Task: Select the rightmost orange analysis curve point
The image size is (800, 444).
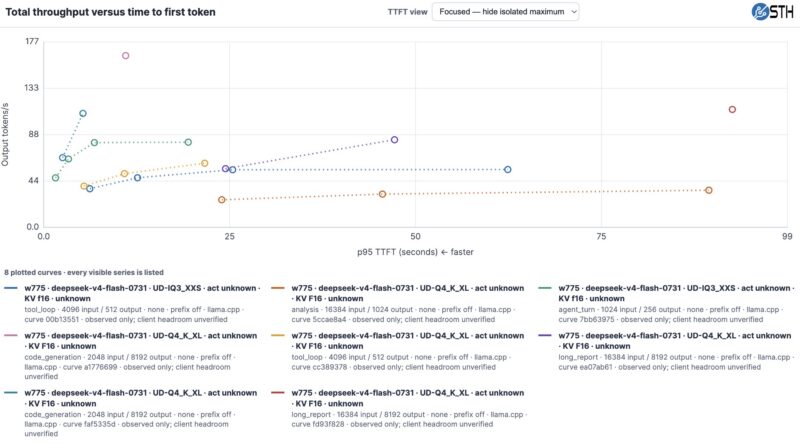Action: coord(709,190)
